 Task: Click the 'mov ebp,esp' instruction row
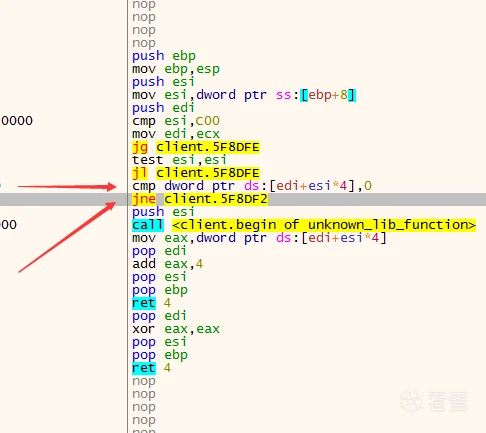click(x=176, y=69)
